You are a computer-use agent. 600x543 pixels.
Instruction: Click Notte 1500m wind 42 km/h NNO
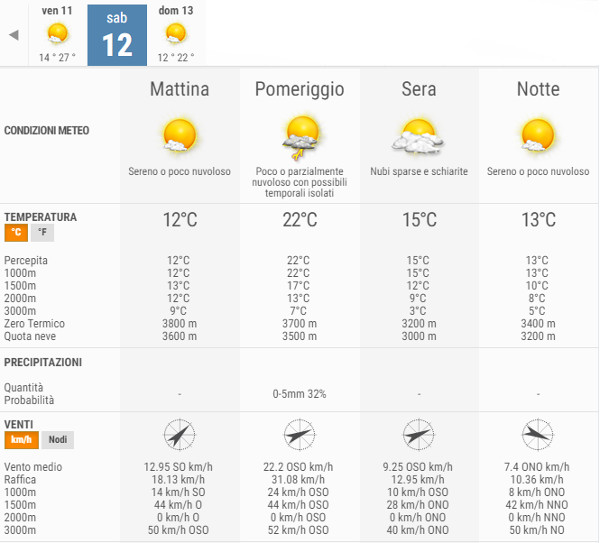[537, 505]
